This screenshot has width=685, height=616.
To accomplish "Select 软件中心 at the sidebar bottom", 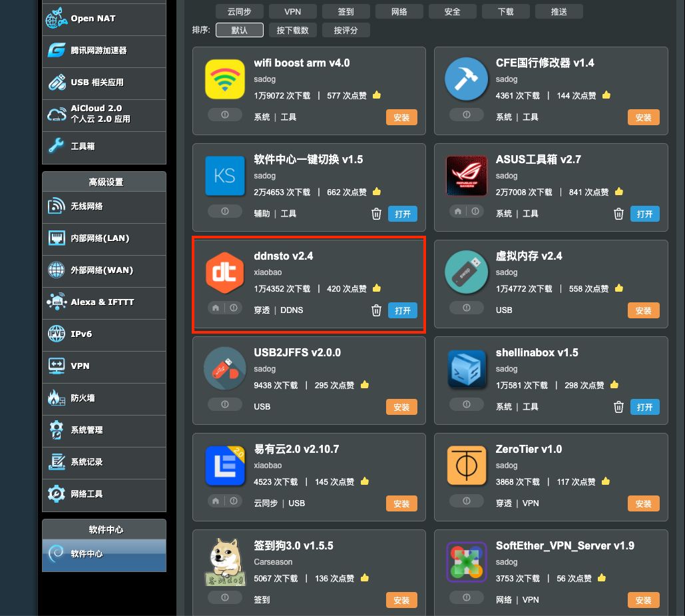I will [104, 554].
